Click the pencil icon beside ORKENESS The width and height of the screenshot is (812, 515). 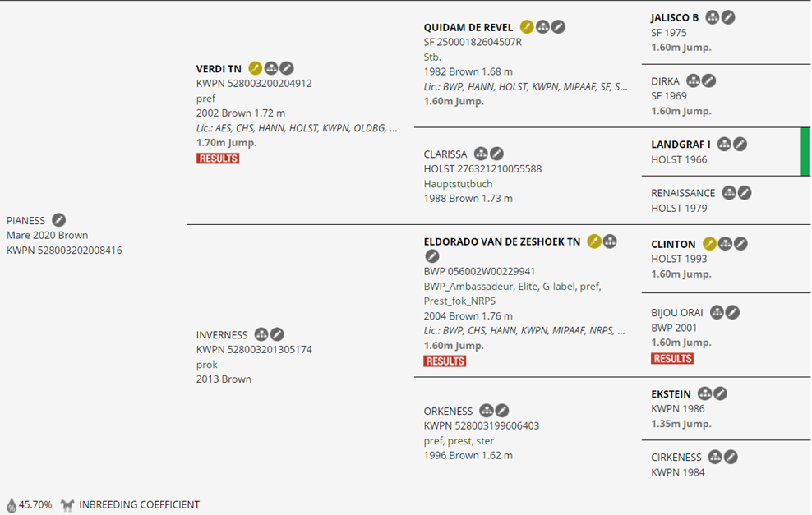[x=501, y=411]
